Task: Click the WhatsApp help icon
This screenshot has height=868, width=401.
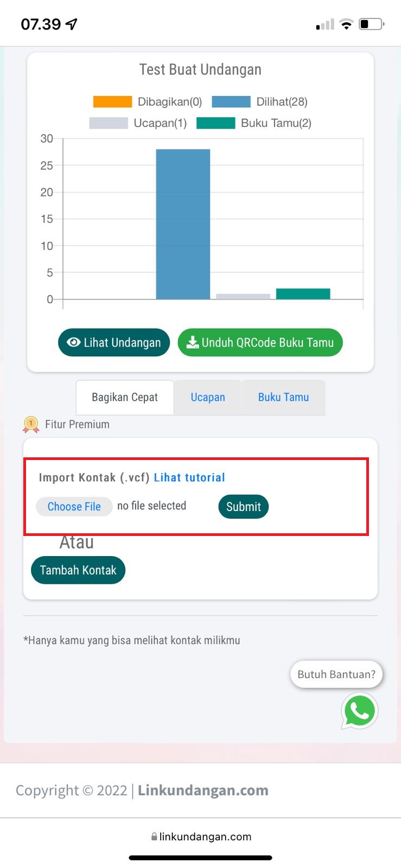Action: pos(359,711)
